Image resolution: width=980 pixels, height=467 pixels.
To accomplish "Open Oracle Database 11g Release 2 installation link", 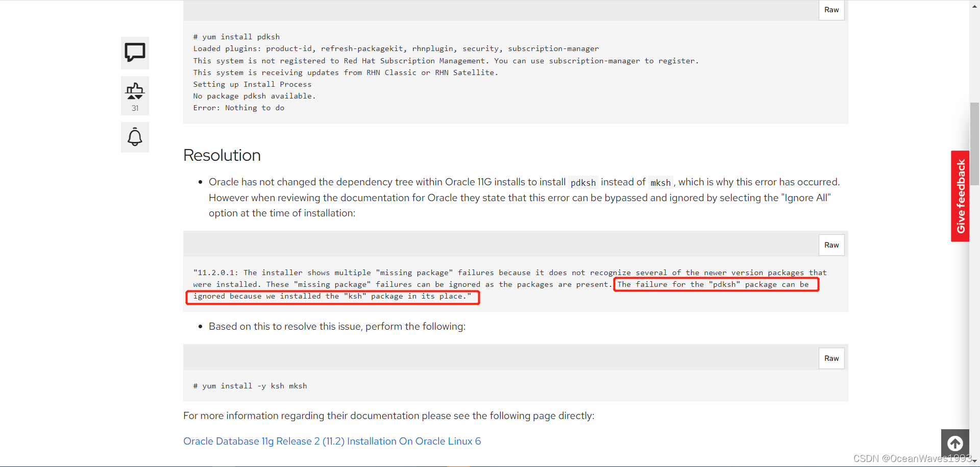I will pyautogui.click(x=332, y=441).
